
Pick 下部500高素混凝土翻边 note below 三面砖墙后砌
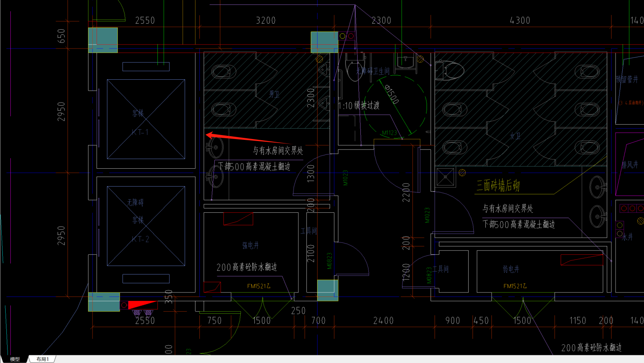click(x=519, y=224)
